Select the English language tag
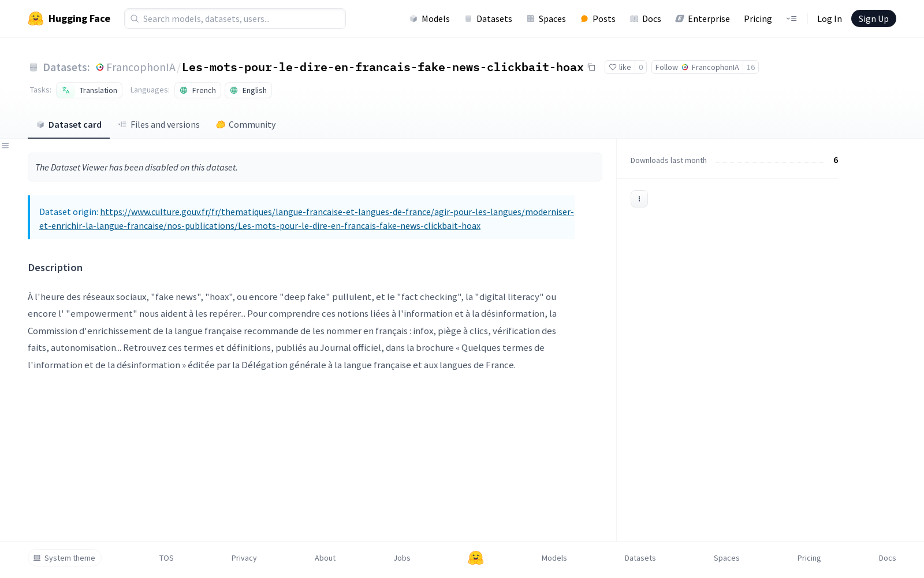 click(248, 90)
